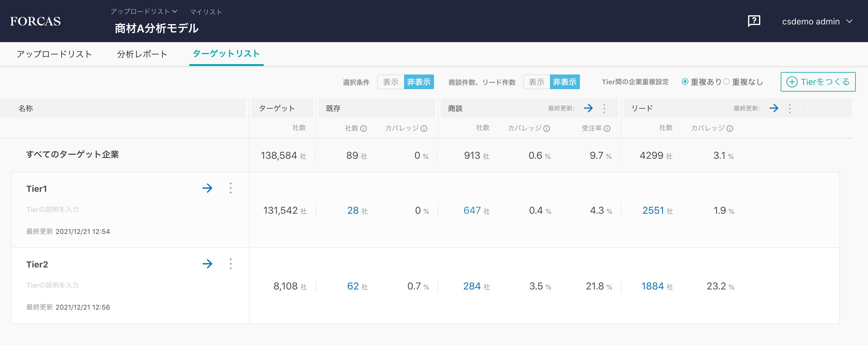
Task: Open the リード column three-dot menu
Action: [790, 108]
